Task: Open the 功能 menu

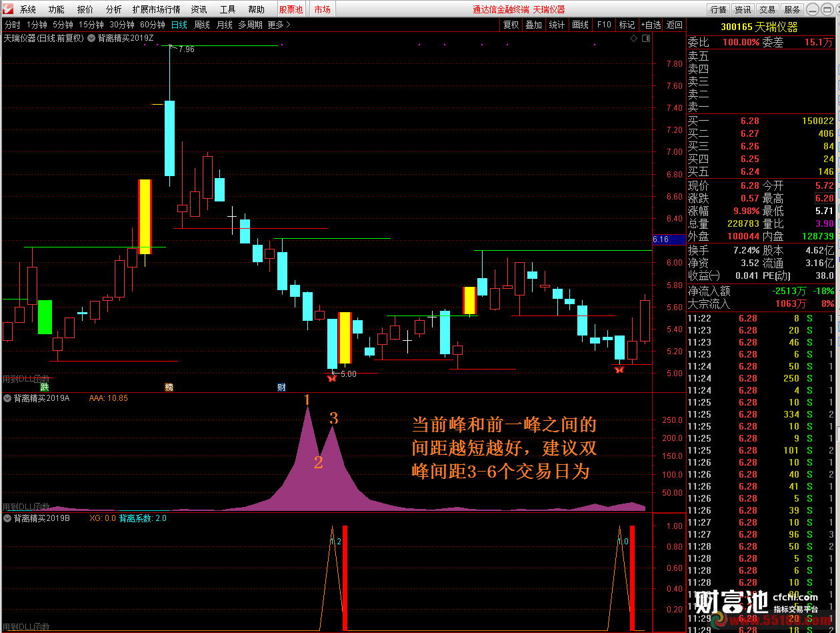Action: tap(57, 9)
